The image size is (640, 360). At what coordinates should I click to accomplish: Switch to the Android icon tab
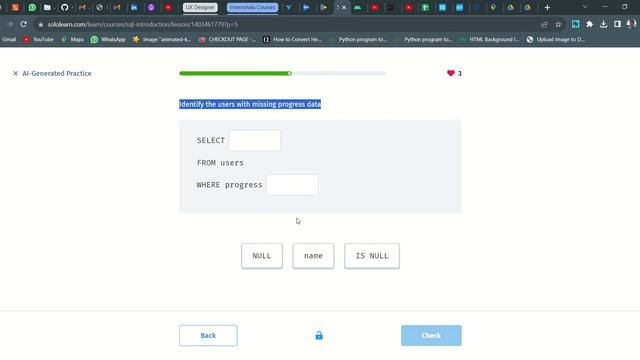tap(358, 7)
